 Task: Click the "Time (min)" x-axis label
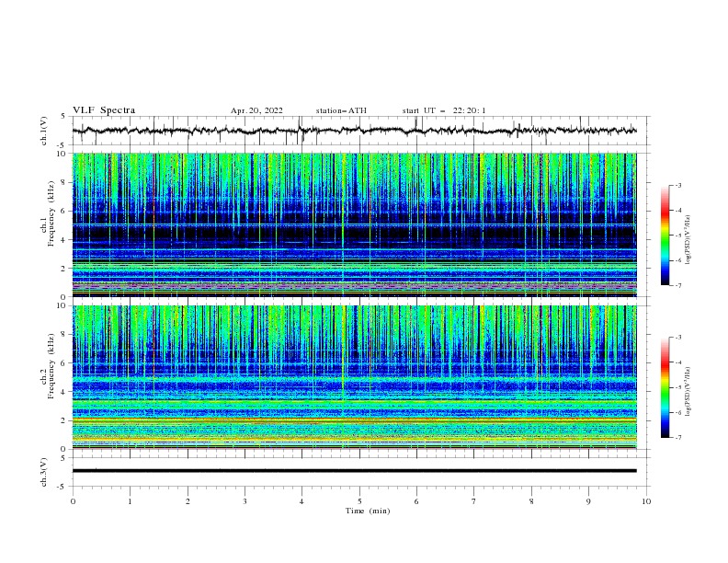tap(368, 511)
